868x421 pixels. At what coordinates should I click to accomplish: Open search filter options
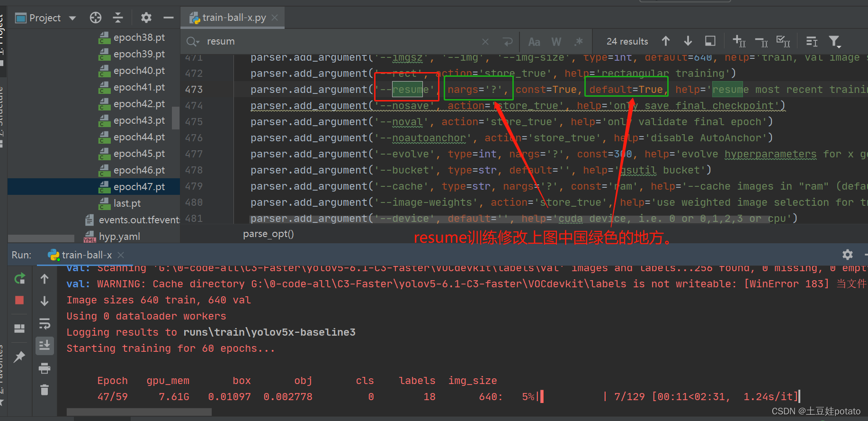click(834, 42)
